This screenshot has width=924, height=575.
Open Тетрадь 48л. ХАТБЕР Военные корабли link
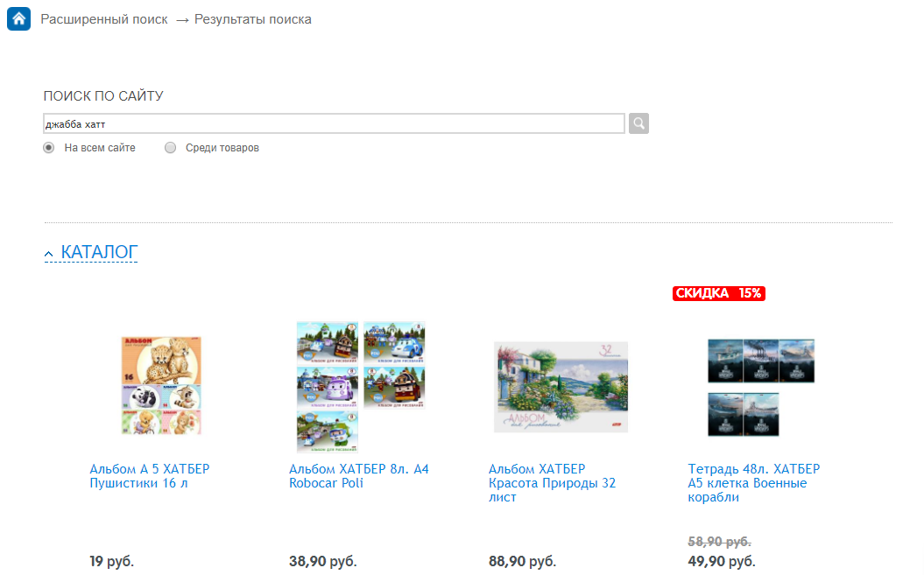(754, 483)
